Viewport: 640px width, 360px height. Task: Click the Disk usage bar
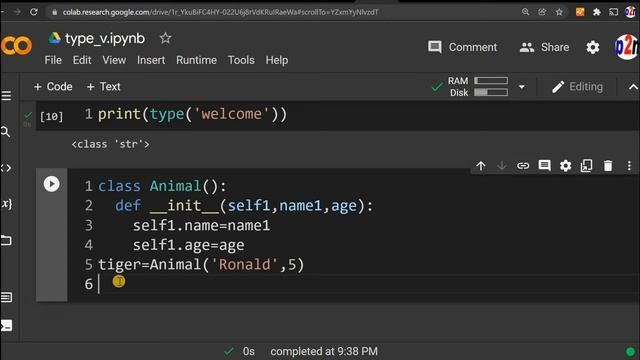tap(491, 93)
